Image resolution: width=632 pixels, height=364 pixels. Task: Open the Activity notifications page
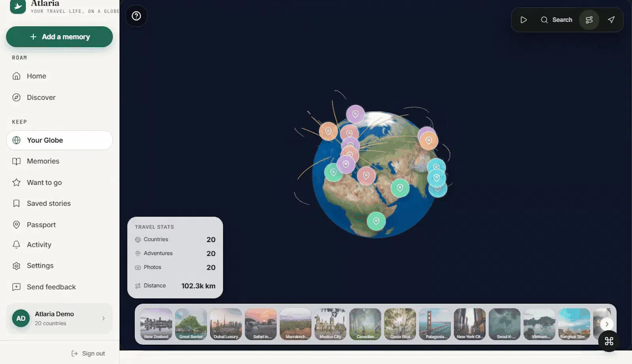pos(59,245)
